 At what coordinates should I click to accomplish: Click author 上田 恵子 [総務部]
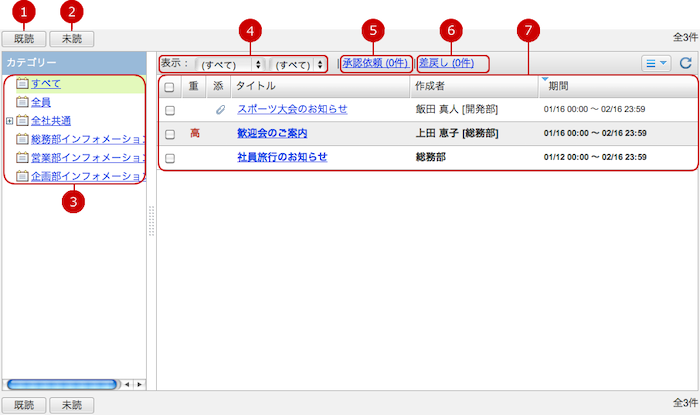[x=457, y=133]
